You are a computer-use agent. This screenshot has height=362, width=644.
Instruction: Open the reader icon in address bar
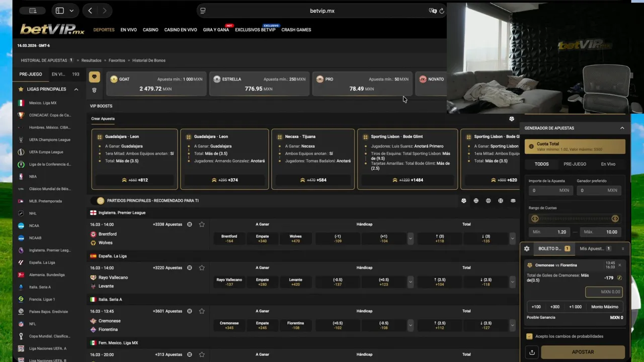pyautogui.click(x=203, y=11)
